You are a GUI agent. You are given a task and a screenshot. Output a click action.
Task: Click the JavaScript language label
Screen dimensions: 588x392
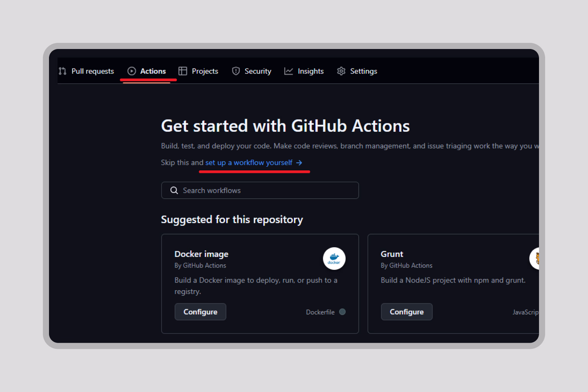click(x=526, y=312)
